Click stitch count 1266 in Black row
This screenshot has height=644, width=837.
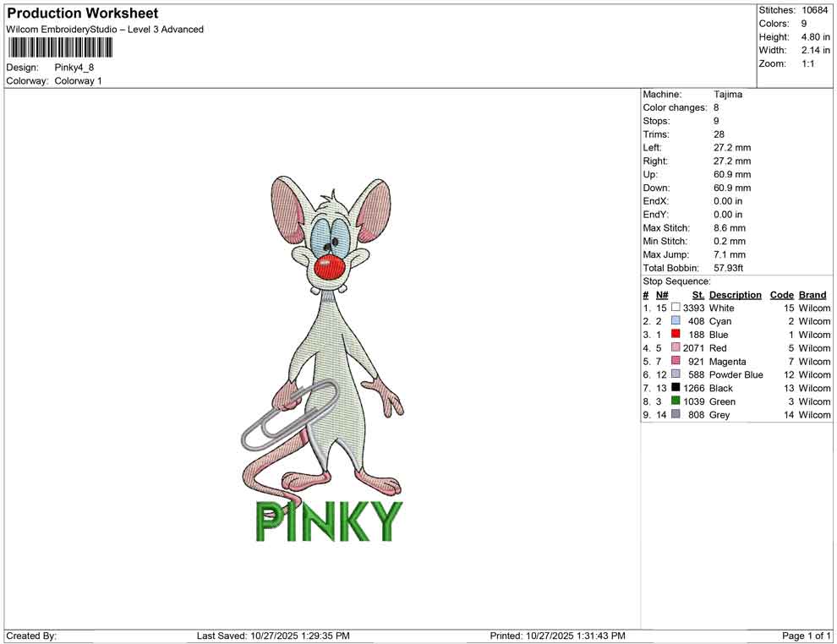(693, 388)
